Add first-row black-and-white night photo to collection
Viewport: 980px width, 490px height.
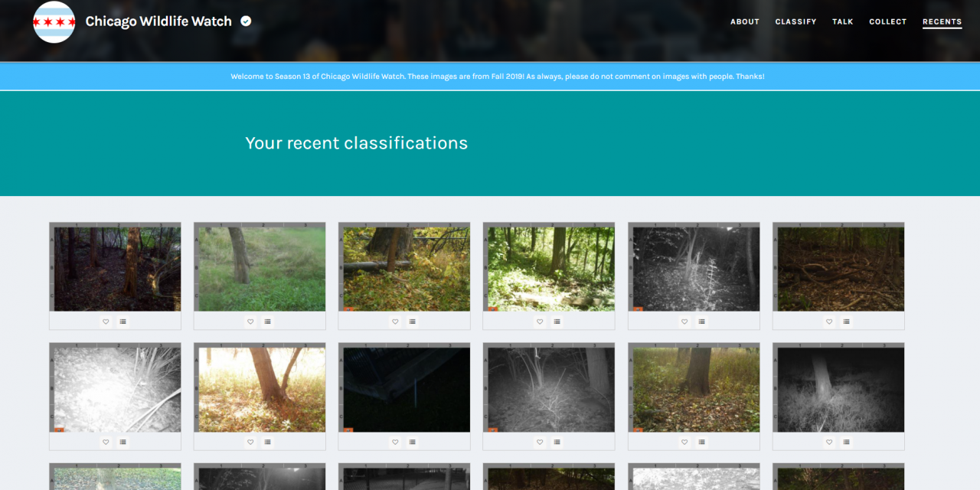(x=701, y=322)
